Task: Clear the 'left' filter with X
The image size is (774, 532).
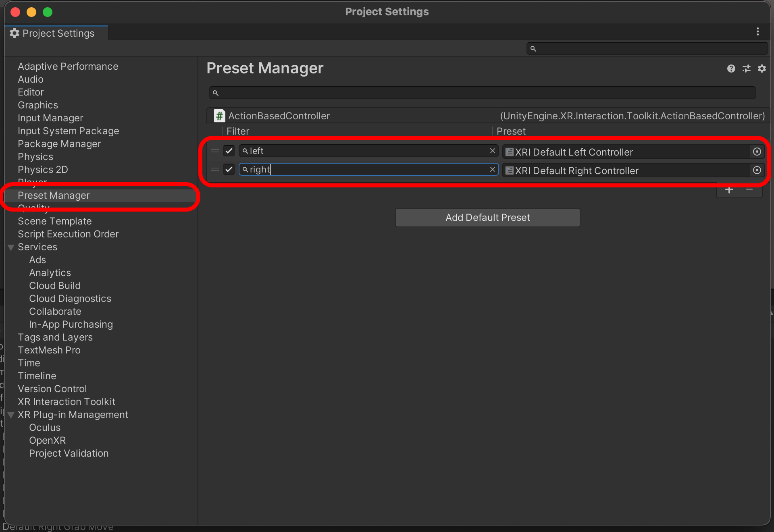Action: (492, 151)
